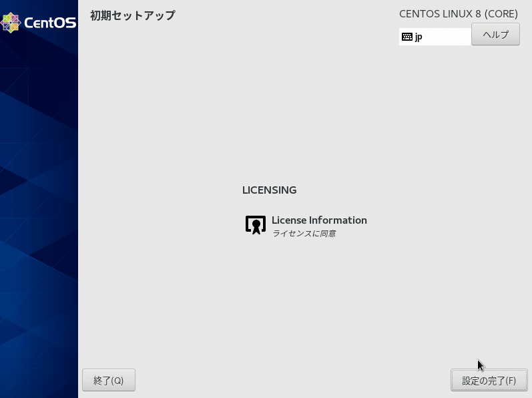Click the LICENSING section heading

pyautogui.click(x=270, y=190)
